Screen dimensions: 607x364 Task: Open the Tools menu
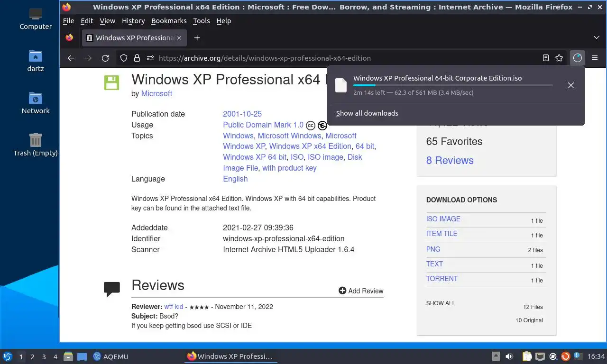pos(202,21)
